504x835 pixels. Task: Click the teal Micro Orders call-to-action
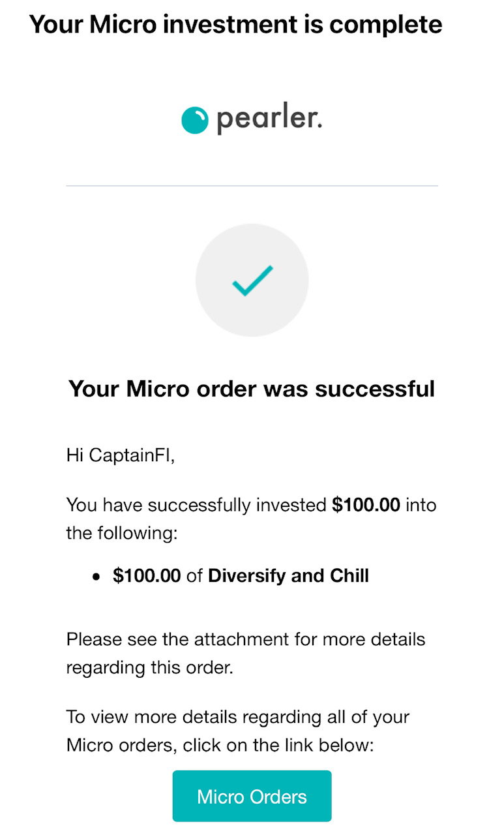coord(252,796)
